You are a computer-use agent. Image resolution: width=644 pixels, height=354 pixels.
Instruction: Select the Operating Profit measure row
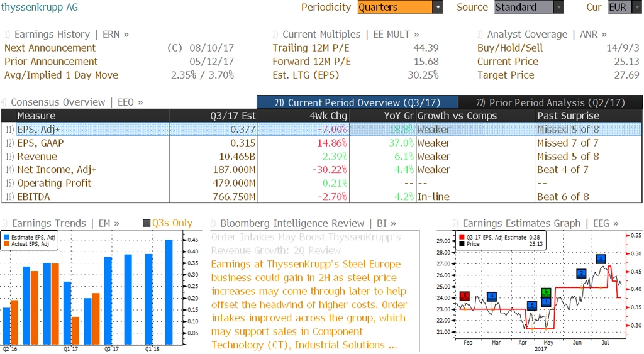click(321, 183)
